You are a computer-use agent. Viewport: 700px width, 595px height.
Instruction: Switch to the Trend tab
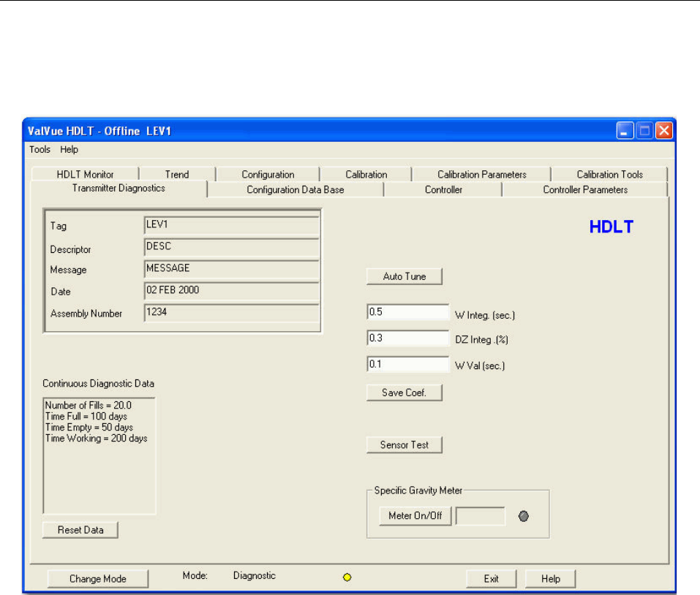click(177, 174)
